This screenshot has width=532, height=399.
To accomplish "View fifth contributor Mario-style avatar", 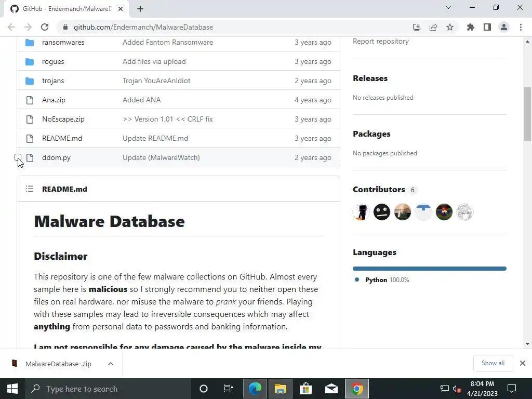I will click(444, 212).
